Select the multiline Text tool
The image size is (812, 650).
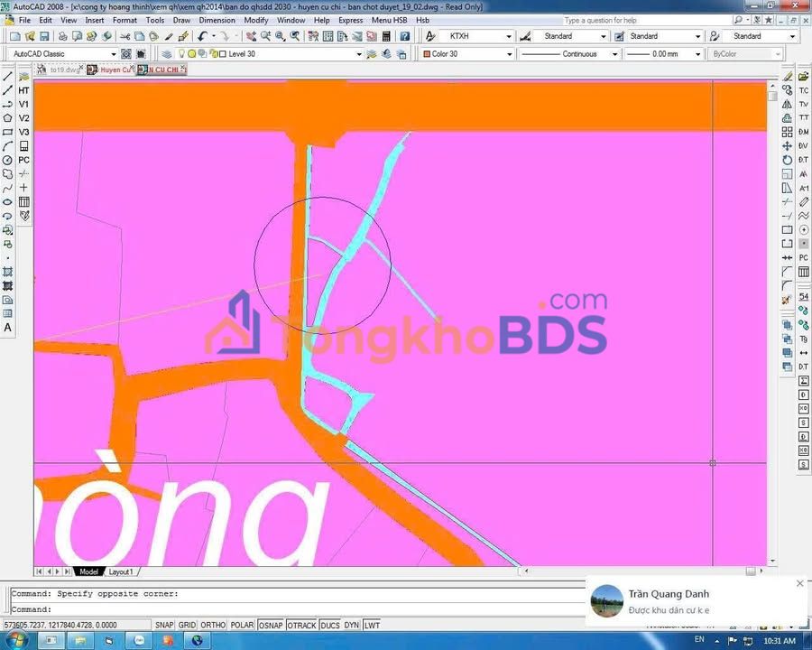[8, 328]
